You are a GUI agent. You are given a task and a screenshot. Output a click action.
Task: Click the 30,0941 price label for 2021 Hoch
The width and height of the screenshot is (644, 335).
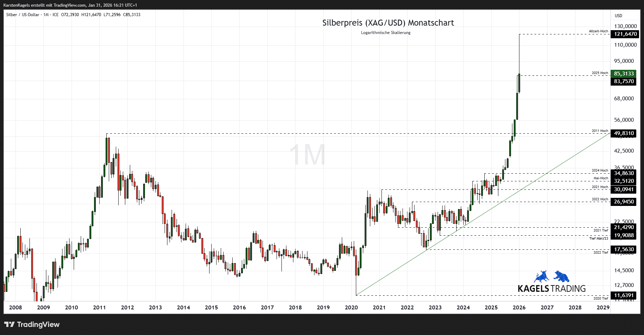point(624,189)
